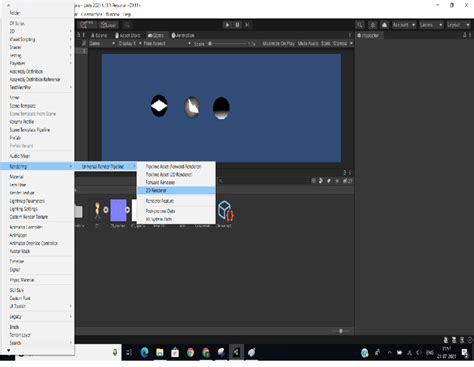Click the Task View icon on the taskbar
The image size is (474, 367).
tap(129, 352)
